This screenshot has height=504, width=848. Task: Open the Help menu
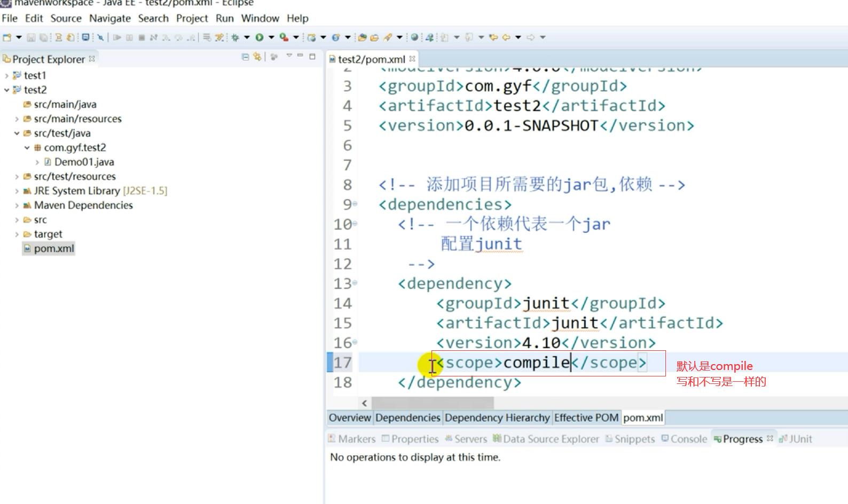click(x=297, y=18)
